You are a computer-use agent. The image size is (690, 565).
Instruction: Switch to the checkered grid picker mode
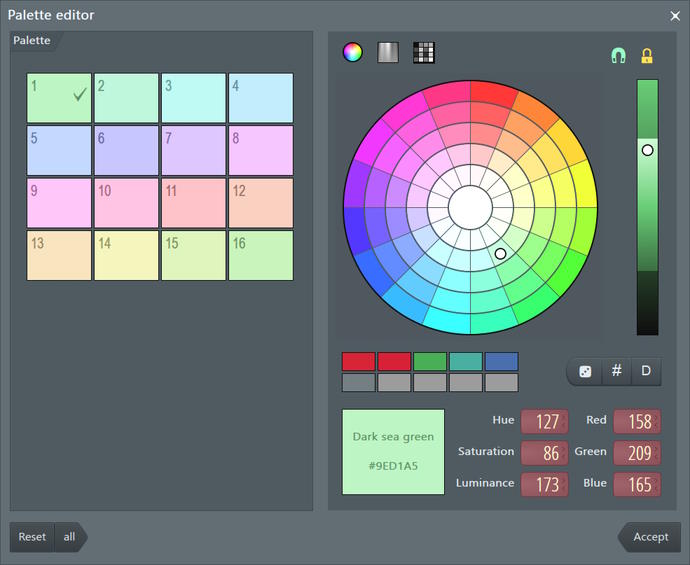[424, 53]
